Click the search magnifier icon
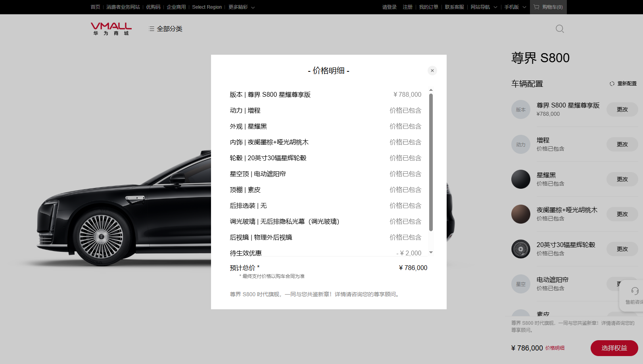 point(559,29)
